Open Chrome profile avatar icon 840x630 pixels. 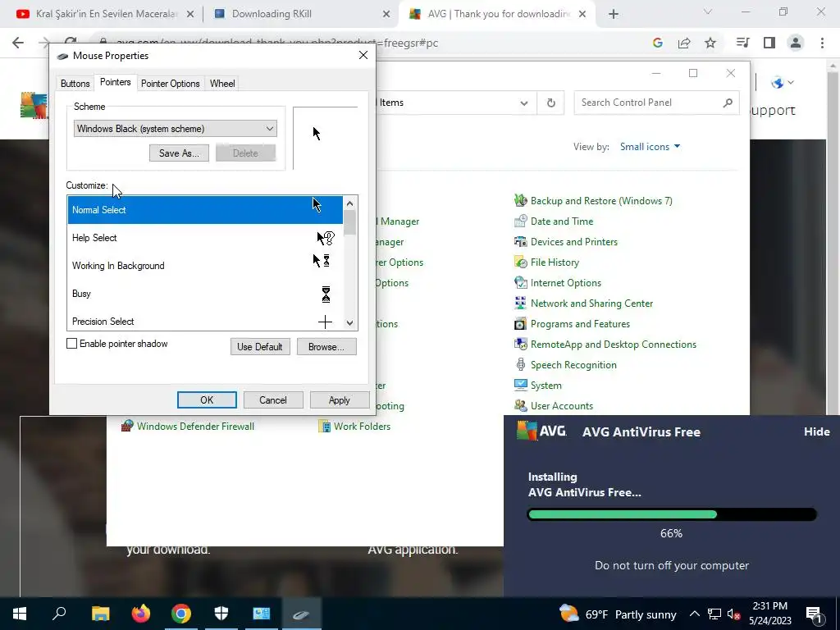coord(796,43)
